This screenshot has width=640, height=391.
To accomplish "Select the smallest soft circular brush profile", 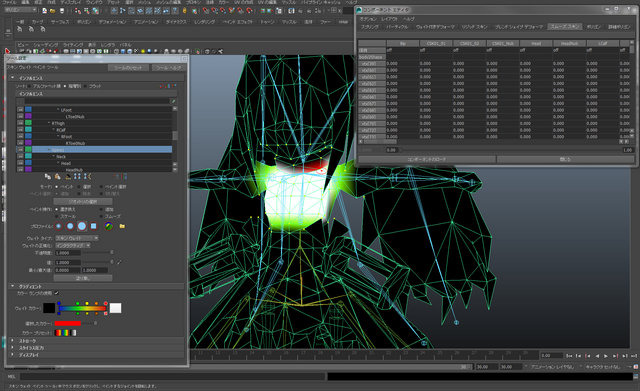I will pyautogui.click(x=59, y=226).
